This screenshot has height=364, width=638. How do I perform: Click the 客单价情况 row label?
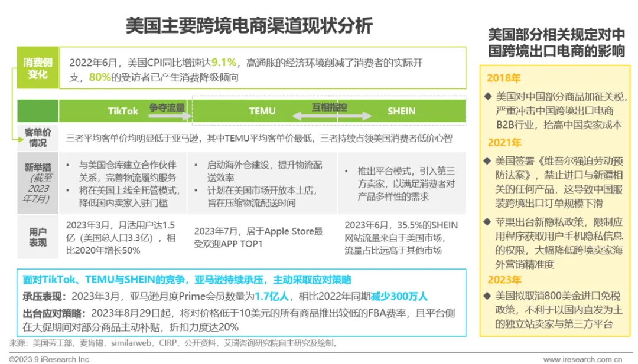point(38,137)
